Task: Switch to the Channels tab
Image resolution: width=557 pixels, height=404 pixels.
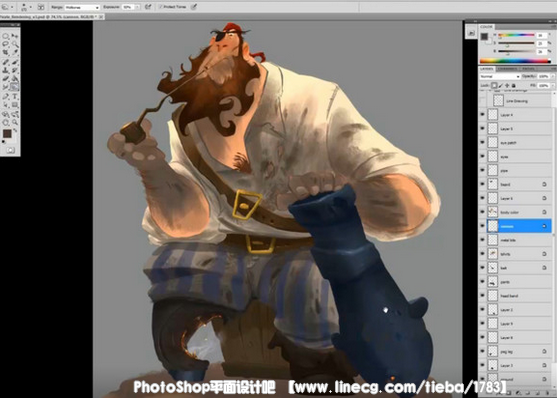Action: (x=507, y=69)
